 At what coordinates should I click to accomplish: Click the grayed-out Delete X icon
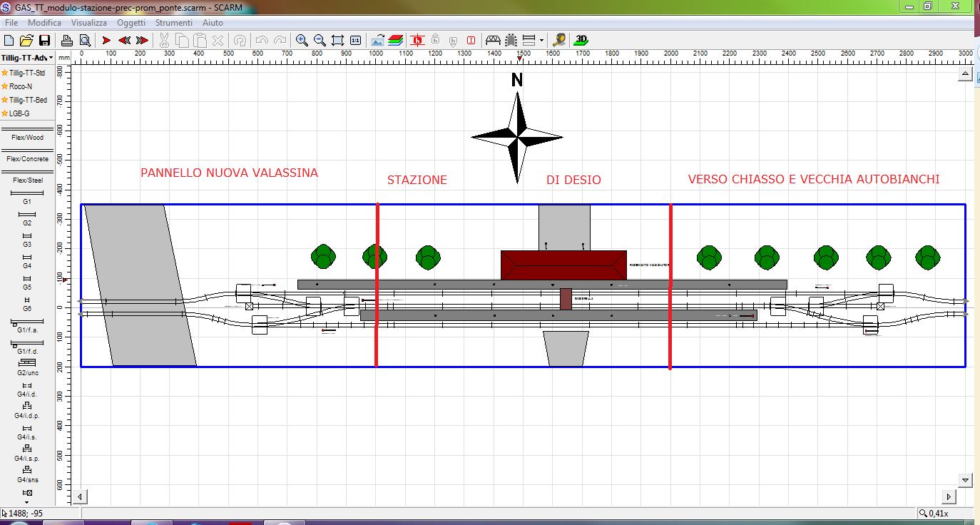(218, 40)
